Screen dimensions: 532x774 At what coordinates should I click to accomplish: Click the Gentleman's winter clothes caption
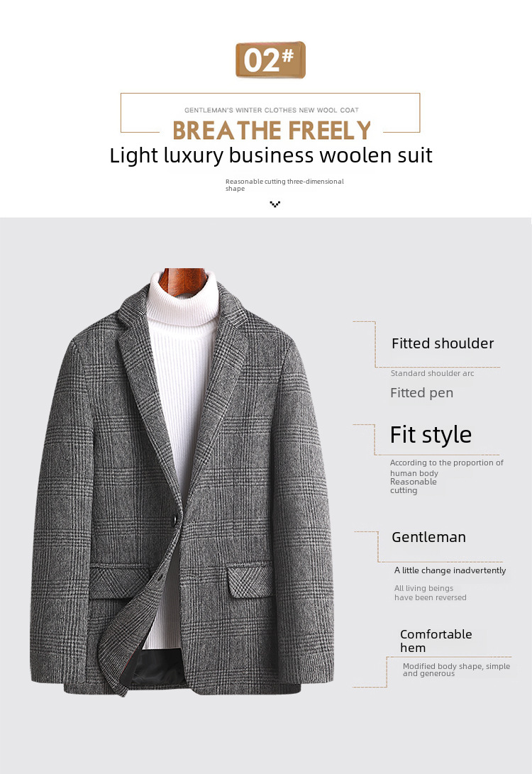(x=272, y=110)
